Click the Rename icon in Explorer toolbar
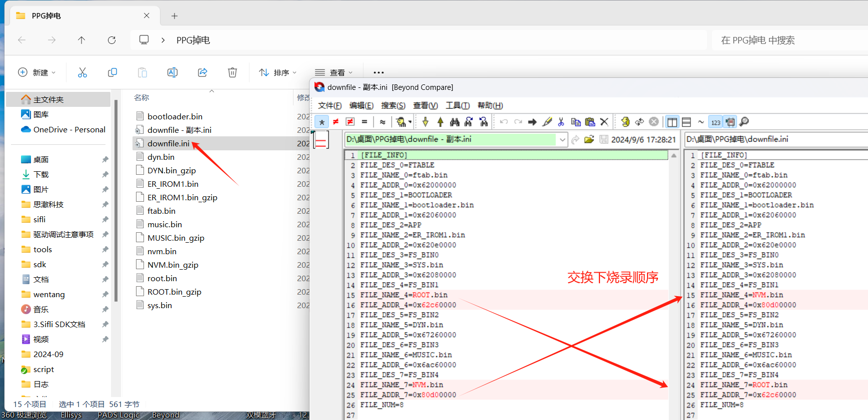This screenshot has height=420, width=868. (172, 72)
